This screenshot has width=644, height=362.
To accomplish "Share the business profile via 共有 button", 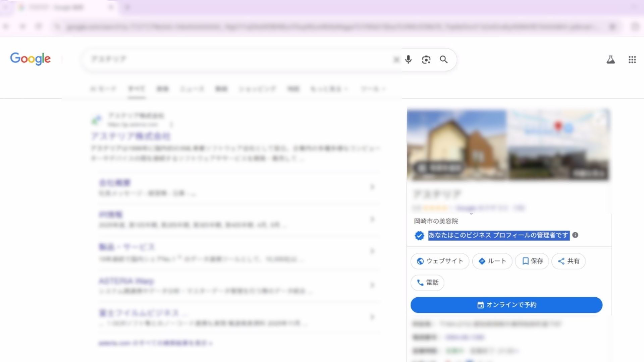I will coord(569,261).
